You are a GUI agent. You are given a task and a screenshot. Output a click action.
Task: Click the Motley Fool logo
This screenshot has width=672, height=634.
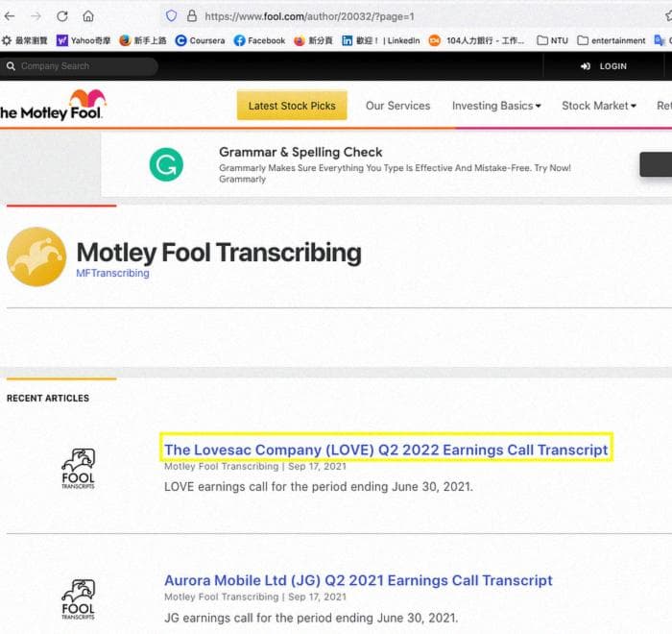pyautogui.click(x=52, y=105)
